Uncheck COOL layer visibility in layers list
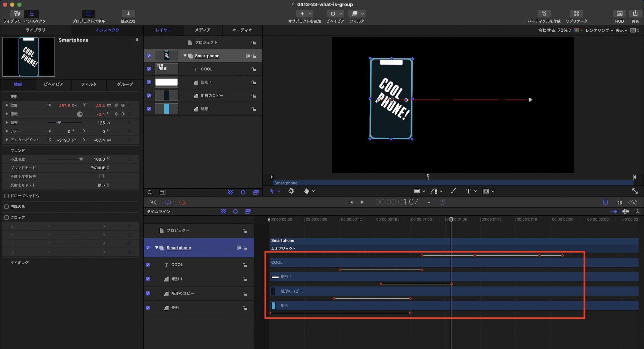Screen dimensions: 644x349 click(x=149, y=69)
